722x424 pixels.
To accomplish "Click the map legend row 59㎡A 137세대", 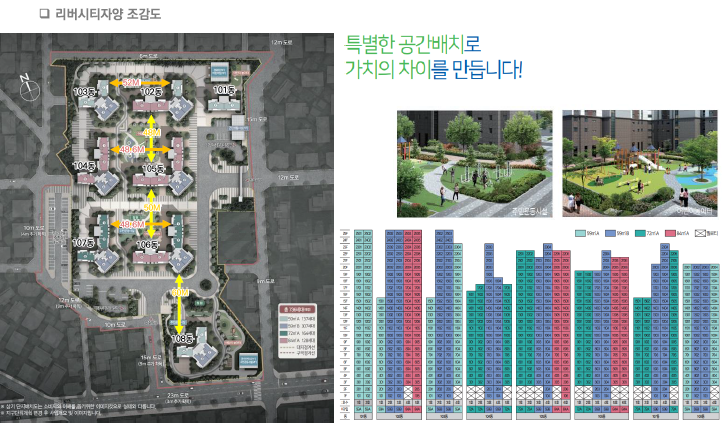I will click(297, 319).
